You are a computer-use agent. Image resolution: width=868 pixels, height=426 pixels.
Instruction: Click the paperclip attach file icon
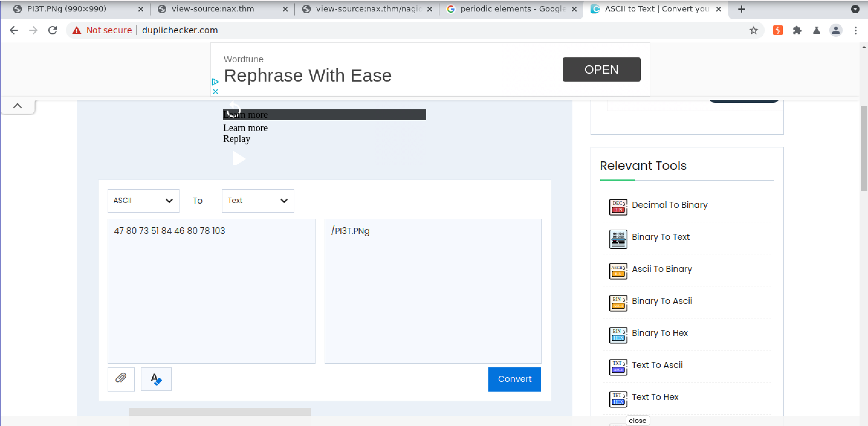tap(121, 379)
